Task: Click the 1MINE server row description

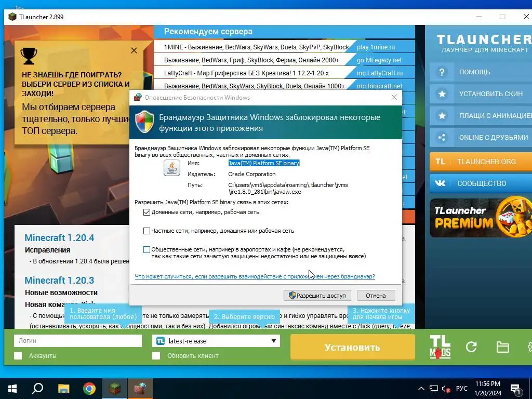Action: tap(257, 47)
